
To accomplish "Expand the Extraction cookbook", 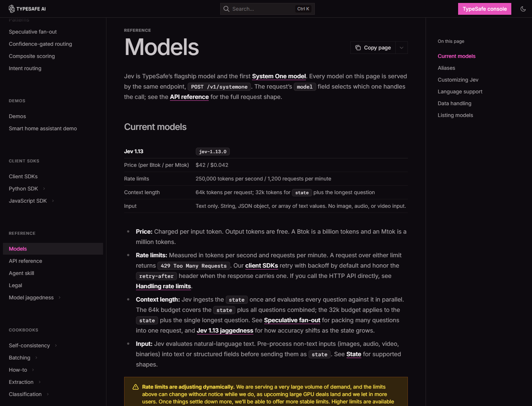I will coord(40,382).
